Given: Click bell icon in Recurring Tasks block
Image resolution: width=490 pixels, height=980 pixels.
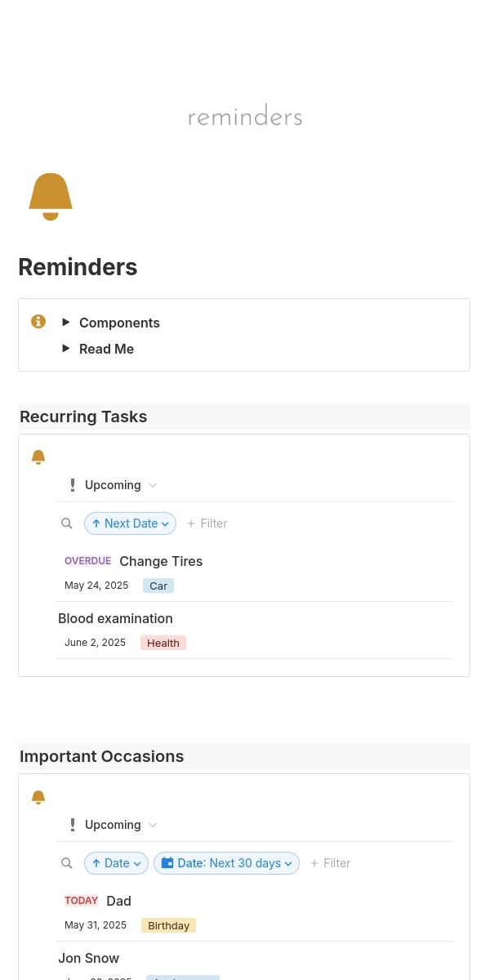Looking at the screenshot, I should pos(38,457).
